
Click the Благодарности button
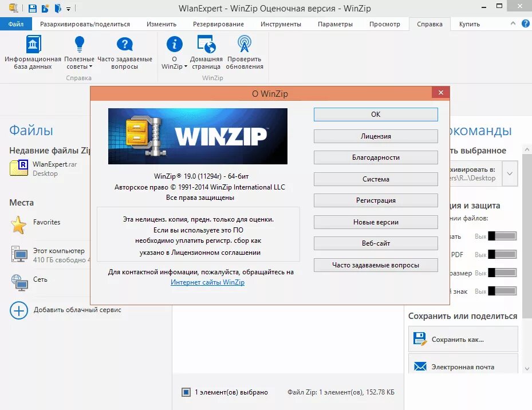376,157
